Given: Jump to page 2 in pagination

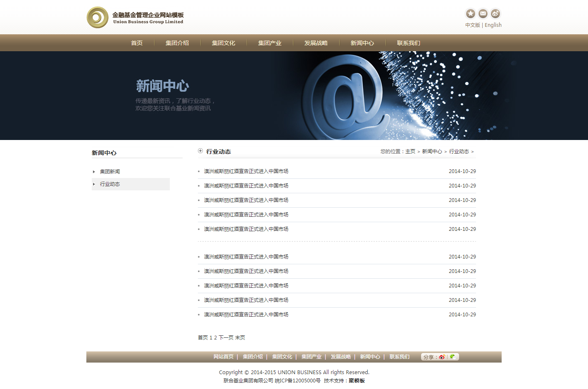Looking at the screenshot, I should pyautogui.click(x=215, y=338).
